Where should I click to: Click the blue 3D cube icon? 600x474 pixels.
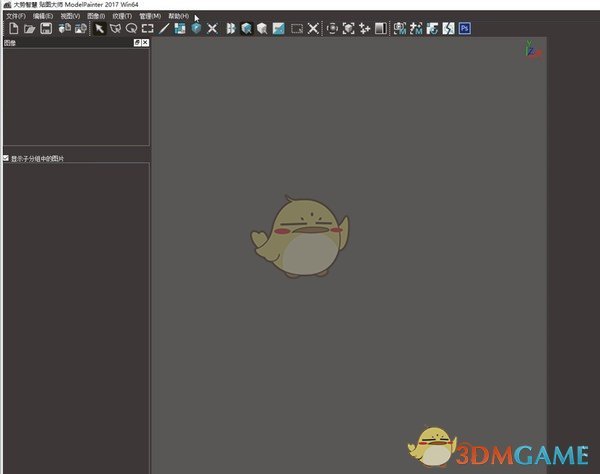[x=196, y=29]
